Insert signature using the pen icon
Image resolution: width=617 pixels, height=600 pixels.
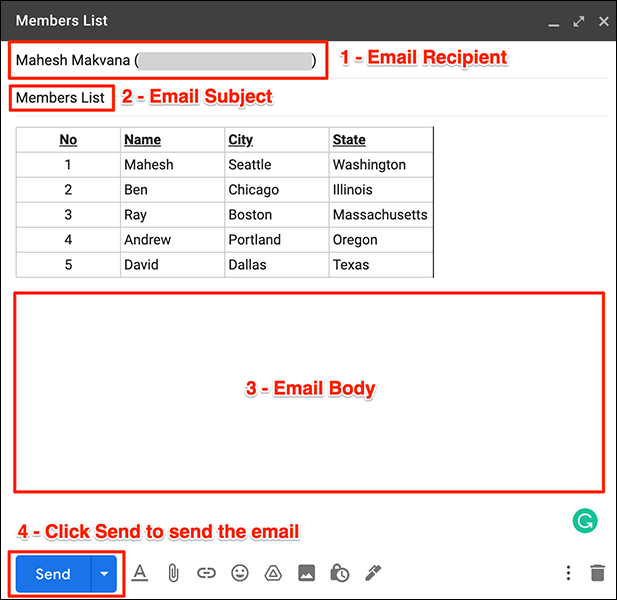tap(373, 573)
